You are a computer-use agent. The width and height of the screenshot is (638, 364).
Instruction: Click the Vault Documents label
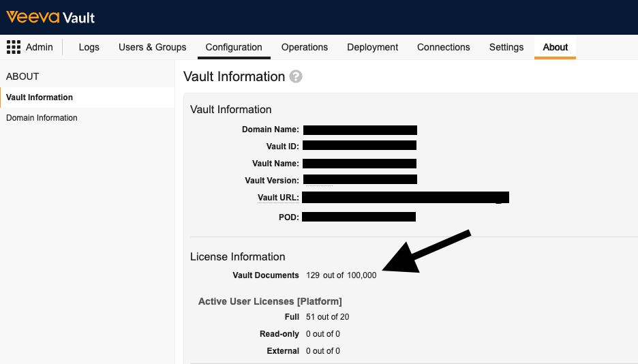pos(266,275)
